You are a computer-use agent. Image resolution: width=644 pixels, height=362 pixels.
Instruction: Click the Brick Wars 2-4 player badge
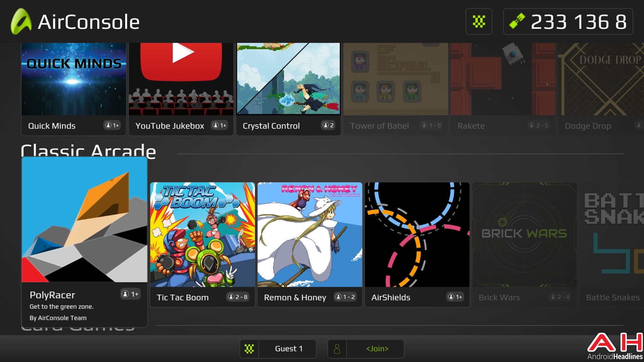560,297
